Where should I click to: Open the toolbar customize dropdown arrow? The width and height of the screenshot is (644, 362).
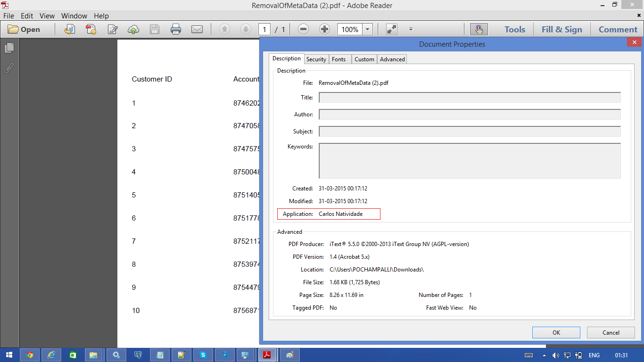tap(411, 29)
